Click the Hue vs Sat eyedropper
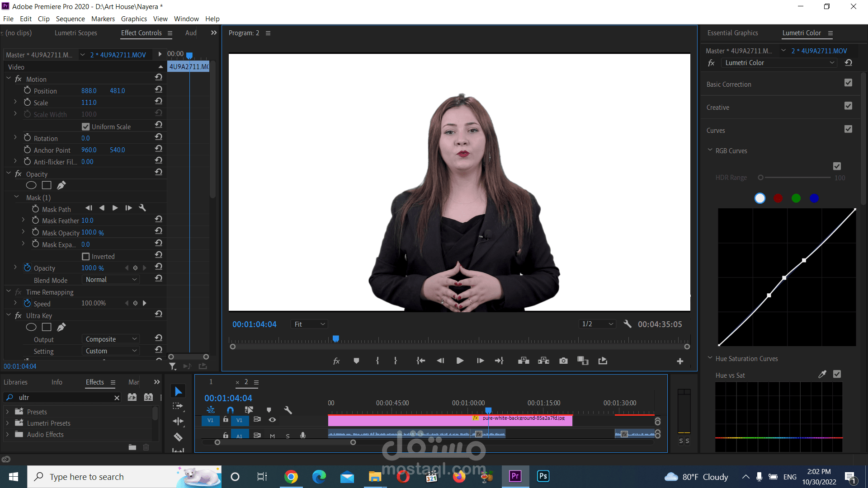868x488 pixels. [x=822, y=374]
